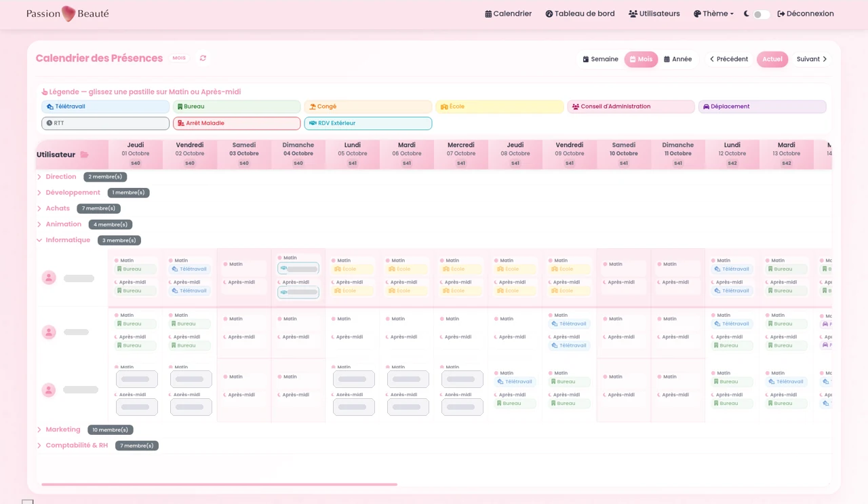Click third user's Matin Télétravail on 13 Octobre
The width and height of the screenshot is (868, 504).
pyautogui.click(x=787, y=382)
